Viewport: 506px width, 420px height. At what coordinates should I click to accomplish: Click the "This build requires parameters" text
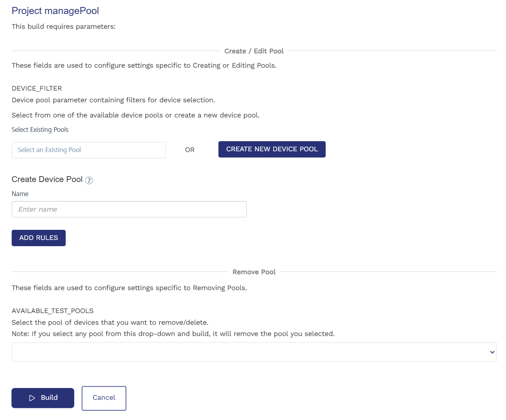pyautogui.click(x=64, y=26)
